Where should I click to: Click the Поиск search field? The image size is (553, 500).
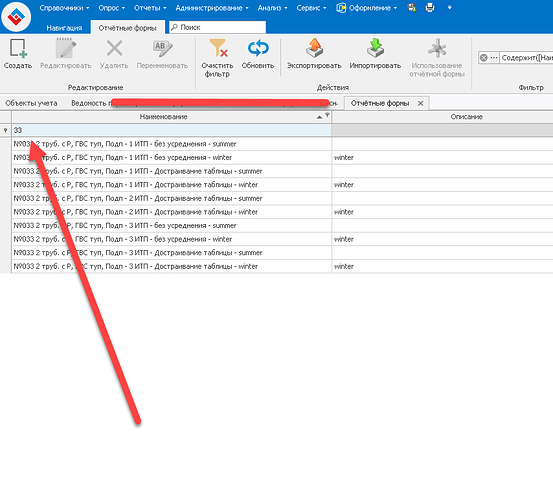pyautogui.click(x=218, y=27)
